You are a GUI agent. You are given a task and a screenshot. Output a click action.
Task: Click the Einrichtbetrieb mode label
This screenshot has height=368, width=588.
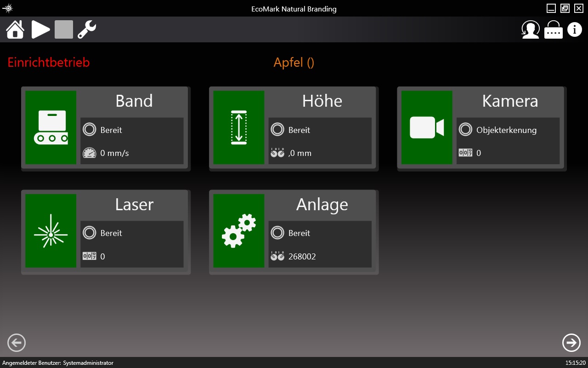pyautogui.click(x=49, y=63)
